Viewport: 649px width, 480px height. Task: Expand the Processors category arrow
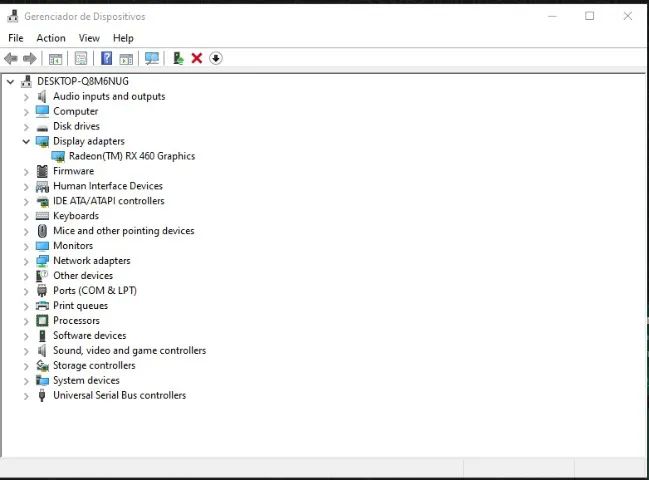tap(26, 322)
